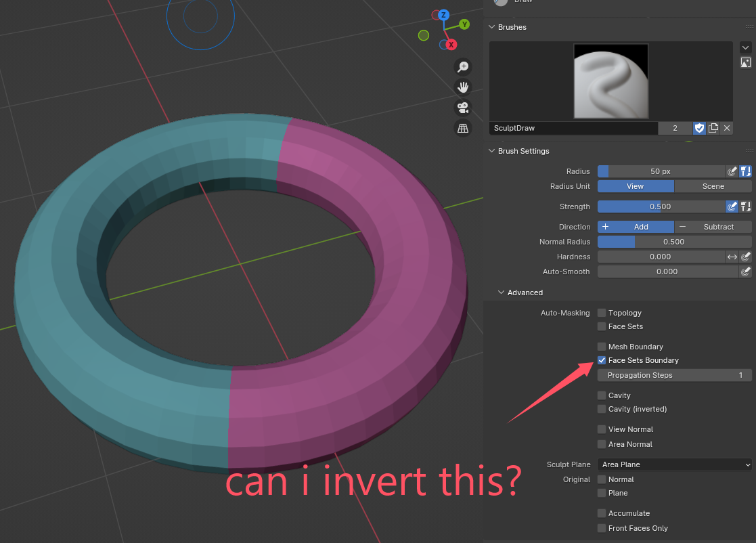Viewport: 756px width, 543px height.
Task: Toggle camera view icon in viewport
Action: 463,108
